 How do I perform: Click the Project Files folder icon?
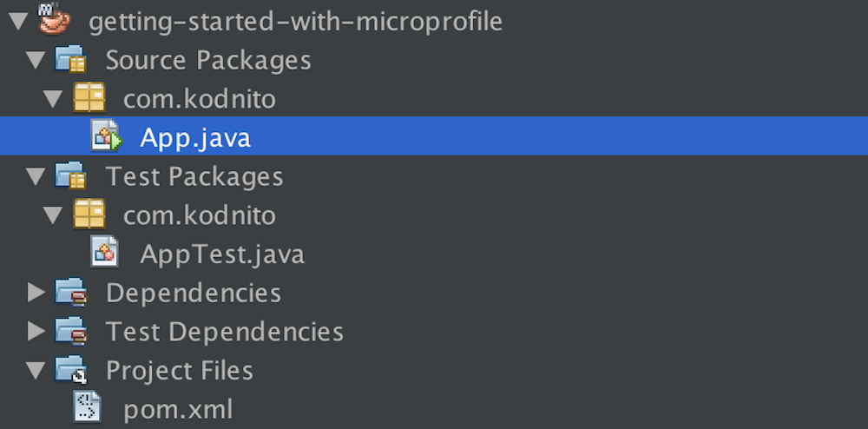click(x=70, y=370)
